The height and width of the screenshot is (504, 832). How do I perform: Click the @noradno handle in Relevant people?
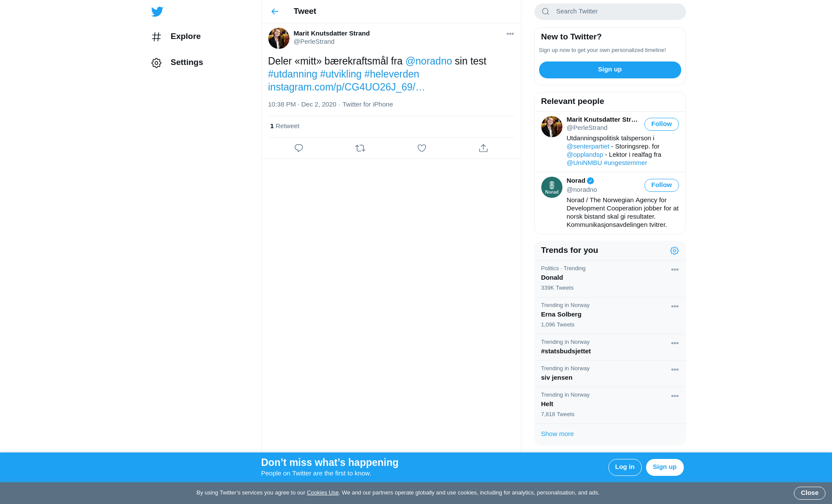pyautogui.click(x=582, y=190)
